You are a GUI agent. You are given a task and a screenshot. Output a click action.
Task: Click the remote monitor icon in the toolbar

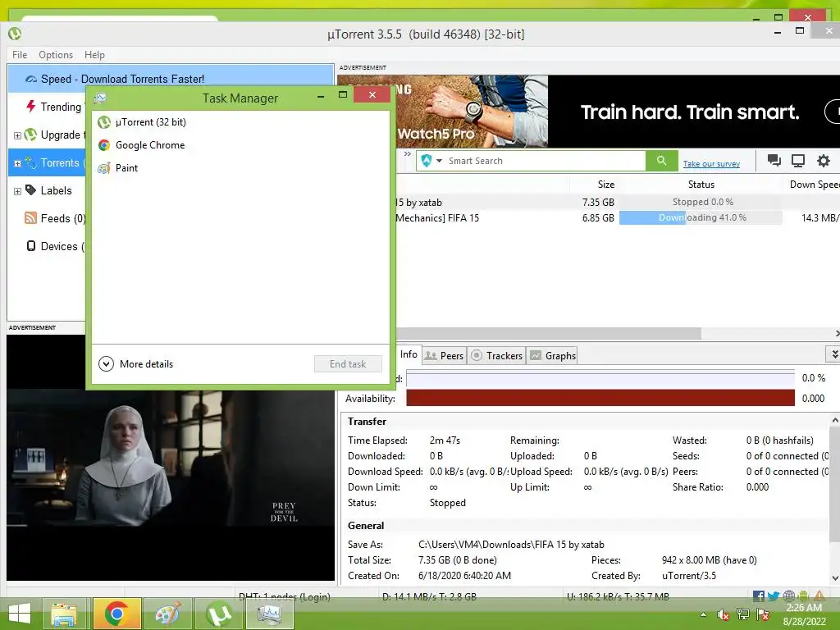798,161
